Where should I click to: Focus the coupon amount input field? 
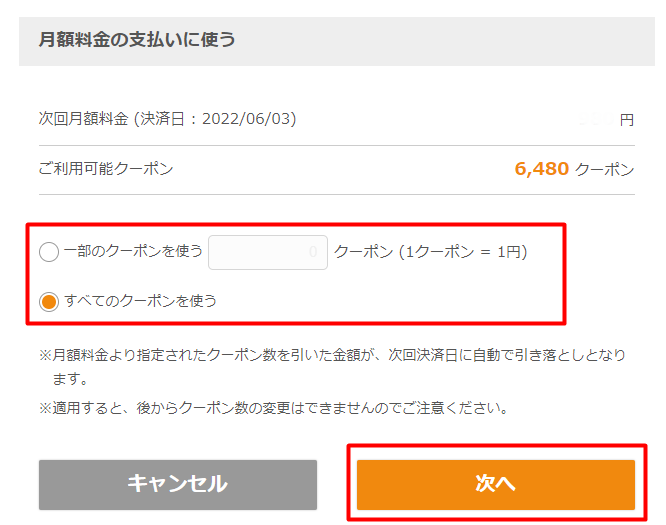[x=268, y=252]
